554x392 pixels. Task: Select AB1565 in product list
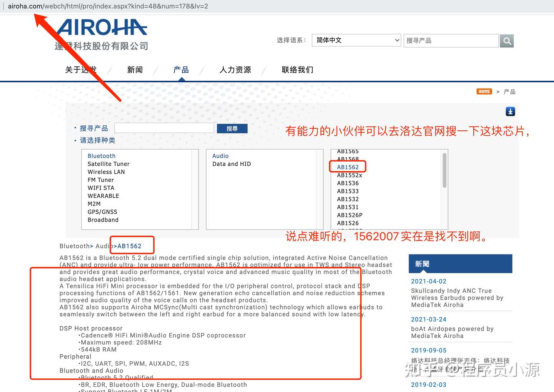pyautogui.click(x=348, y=151)
